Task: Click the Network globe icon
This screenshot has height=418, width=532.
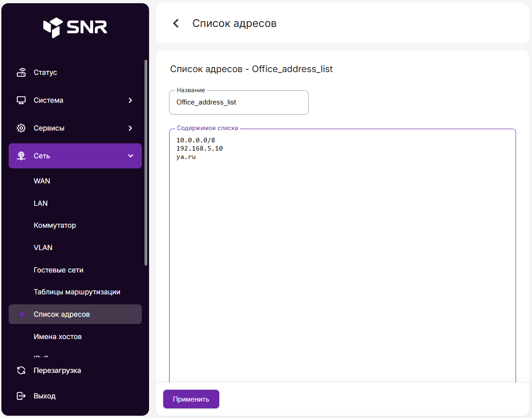Action: click(21, 156)
